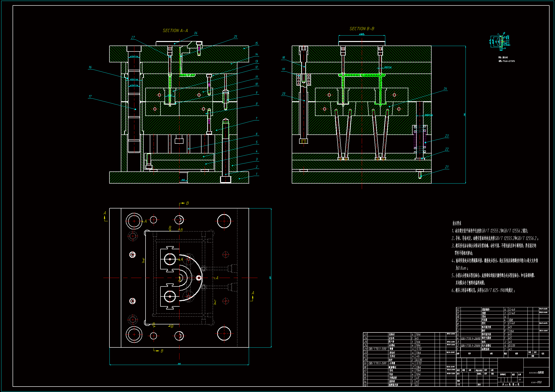Select the xxxxxx装配图 title cell

536,373
